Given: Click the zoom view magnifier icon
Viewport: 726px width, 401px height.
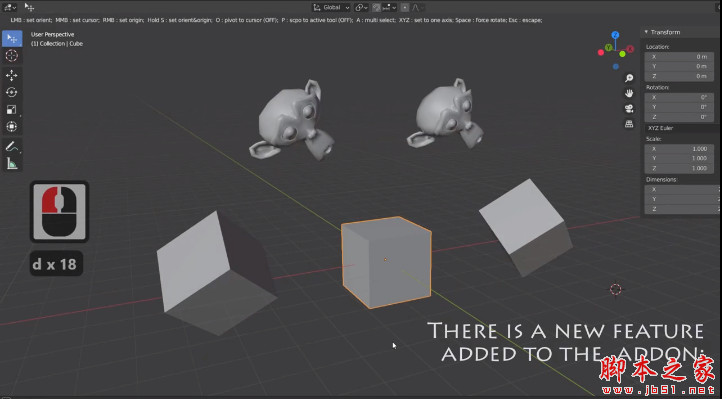Looking at the screenshot, I should coord(628,78).
